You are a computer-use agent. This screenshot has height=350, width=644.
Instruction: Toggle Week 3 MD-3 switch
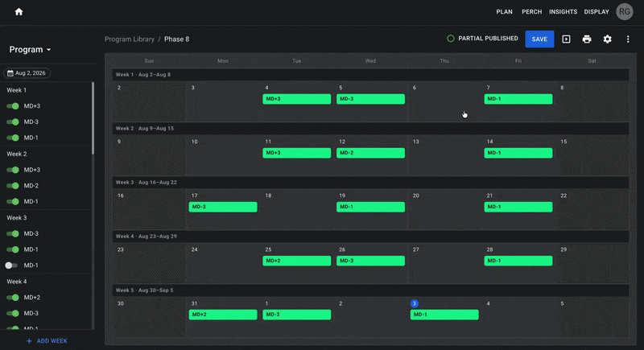click(13, 233)
